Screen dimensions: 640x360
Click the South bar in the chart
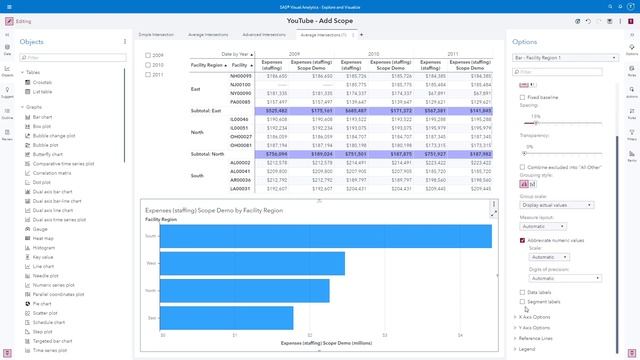[x=326, y=236]
